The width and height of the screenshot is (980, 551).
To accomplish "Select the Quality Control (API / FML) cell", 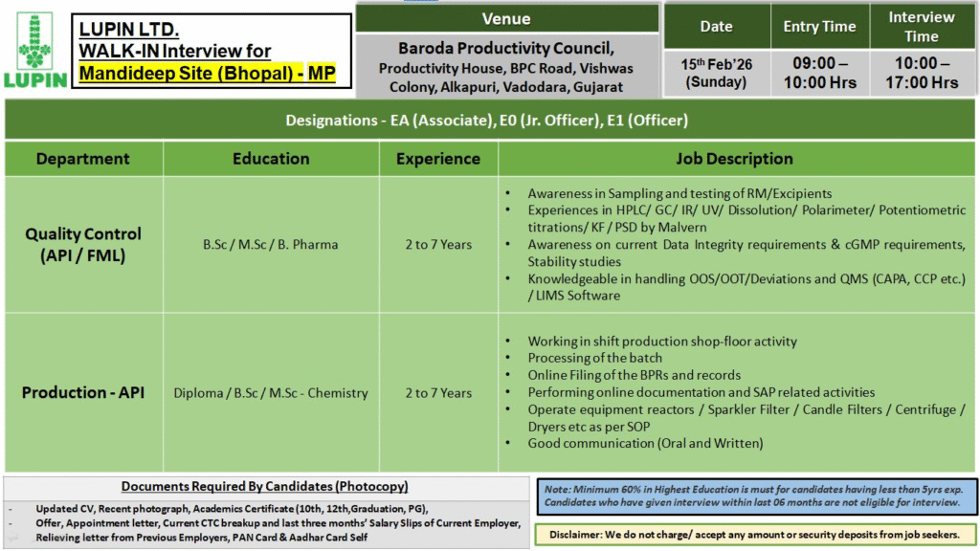I will point(82,244).
